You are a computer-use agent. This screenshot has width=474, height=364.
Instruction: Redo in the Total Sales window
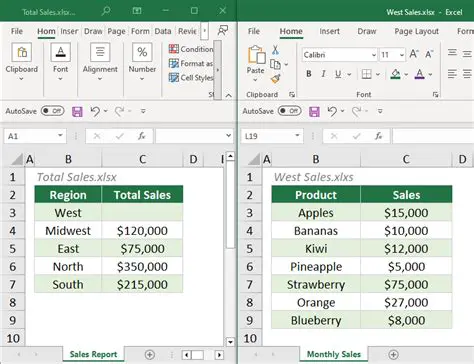pos(119,111)
